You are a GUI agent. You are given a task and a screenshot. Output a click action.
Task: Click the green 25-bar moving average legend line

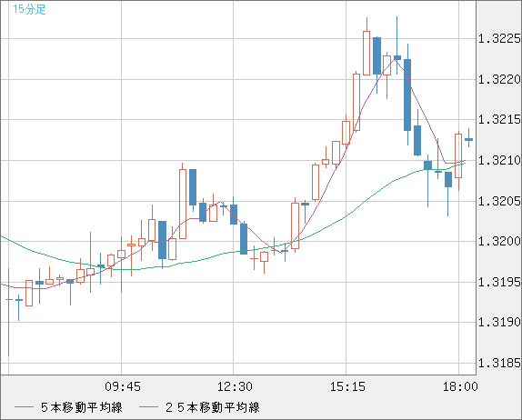148,407
